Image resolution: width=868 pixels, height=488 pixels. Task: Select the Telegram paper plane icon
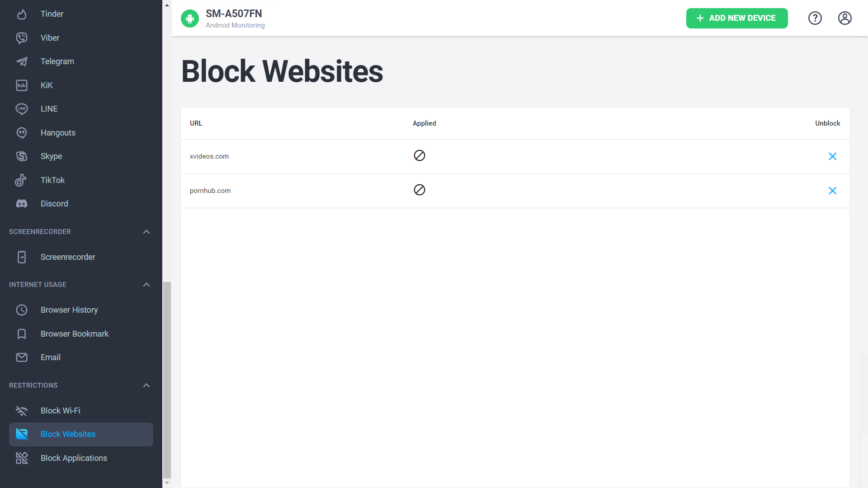[22, 61]
